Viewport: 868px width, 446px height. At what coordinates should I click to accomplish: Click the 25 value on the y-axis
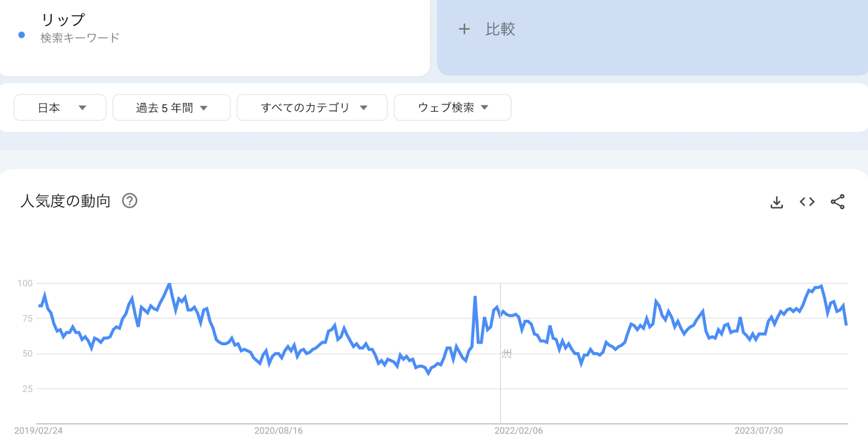[x=27, y=389]
